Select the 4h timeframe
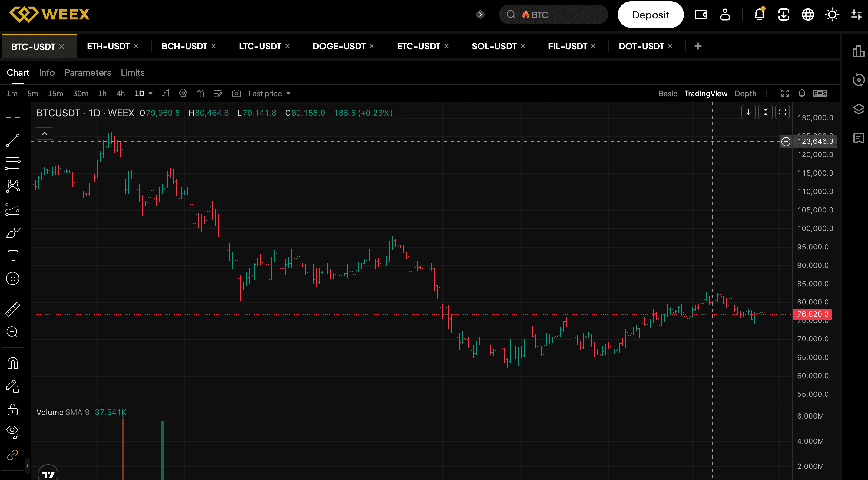 (121, 94)
